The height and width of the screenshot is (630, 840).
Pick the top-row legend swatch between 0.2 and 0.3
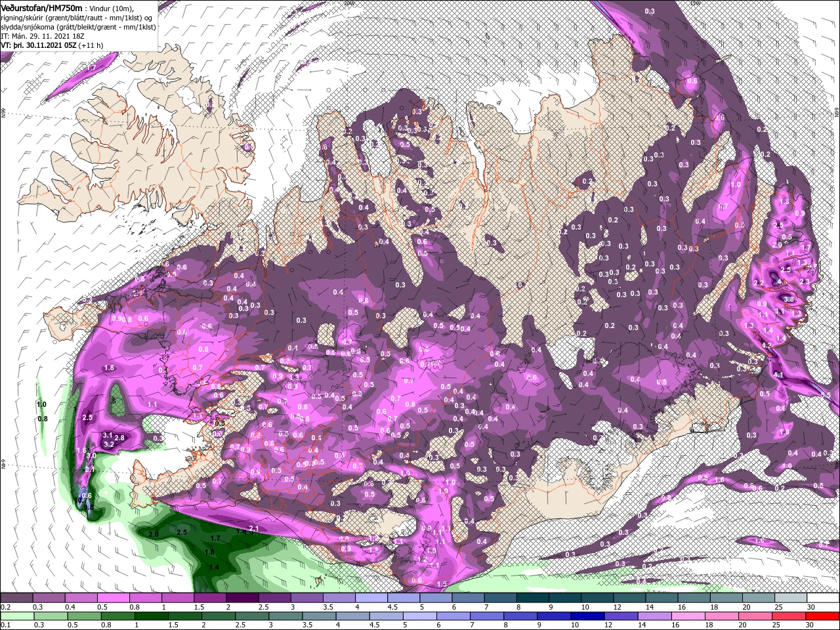click(x=18, y=598)
